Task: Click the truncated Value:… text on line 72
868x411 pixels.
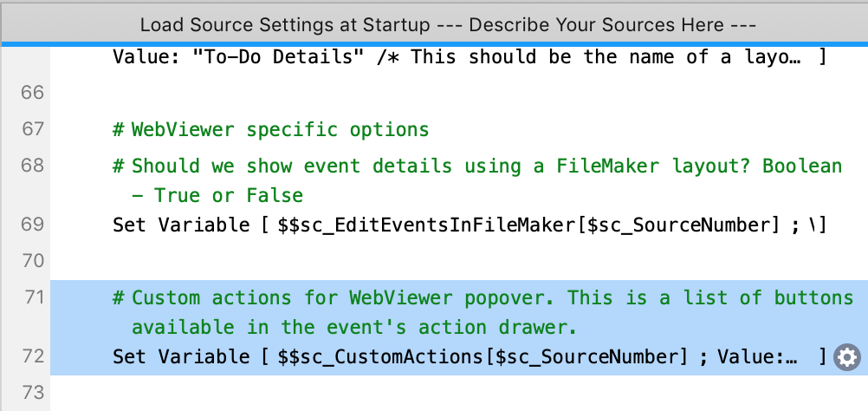Action: (757, 357)
